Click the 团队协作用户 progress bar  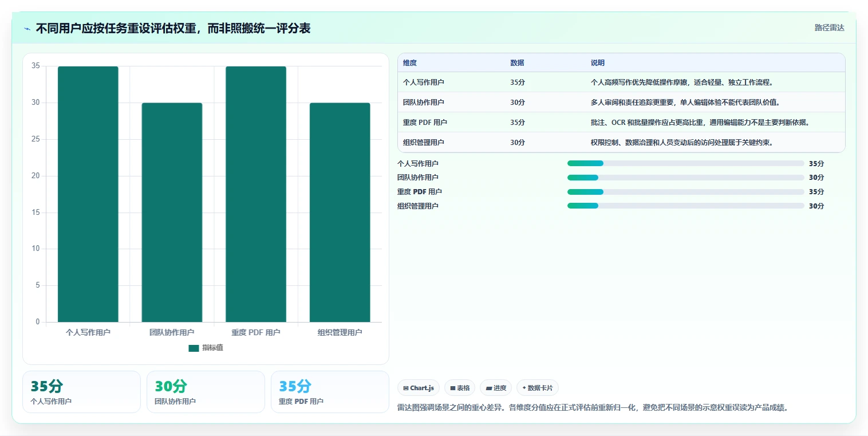click(686, 178)
